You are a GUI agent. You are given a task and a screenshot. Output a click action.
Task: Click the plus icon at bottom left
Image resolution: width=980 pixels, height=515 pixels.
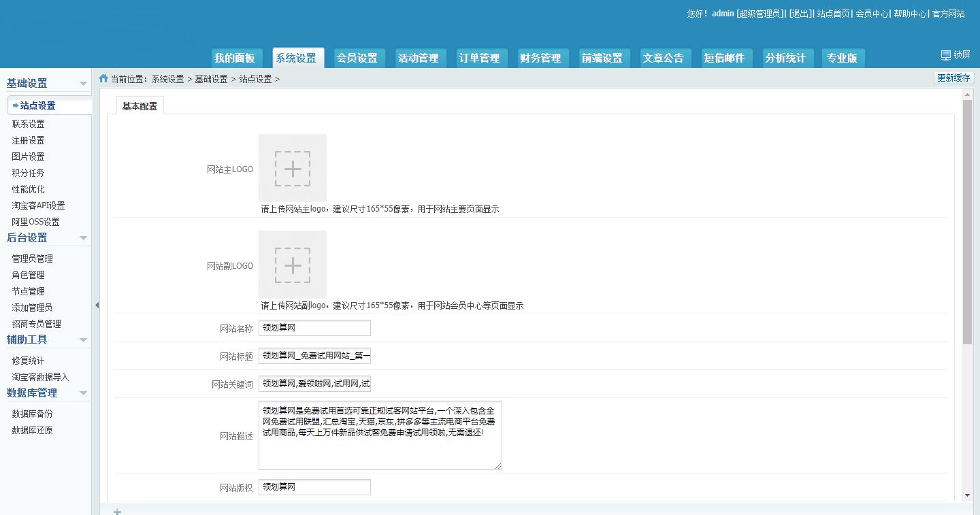(117, 511)
